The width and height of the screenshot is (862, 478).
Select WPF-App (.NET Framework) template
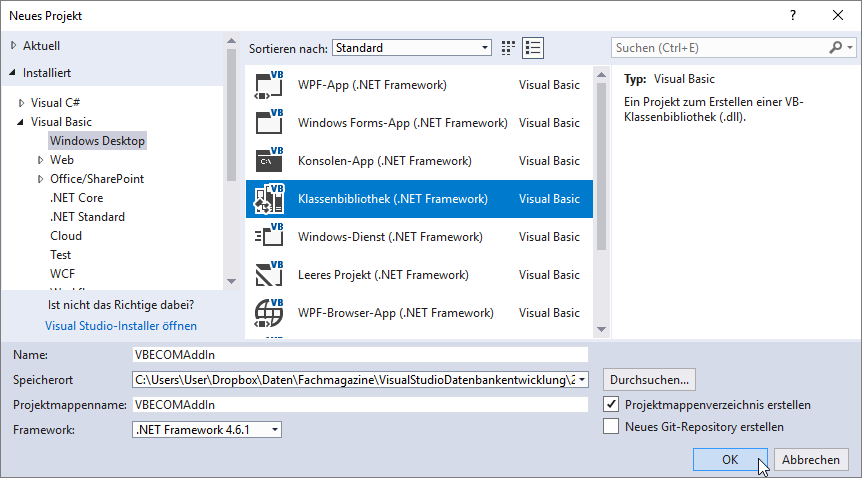click(x=419, y=85)
